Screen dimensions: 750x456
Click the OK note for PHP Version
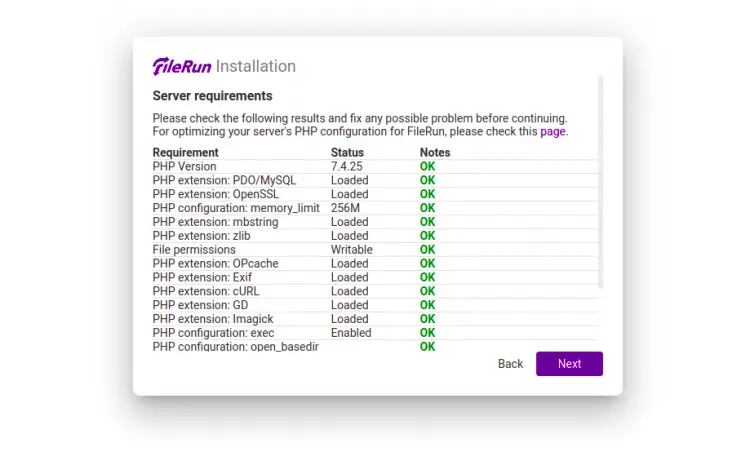(x=428, y=167)
